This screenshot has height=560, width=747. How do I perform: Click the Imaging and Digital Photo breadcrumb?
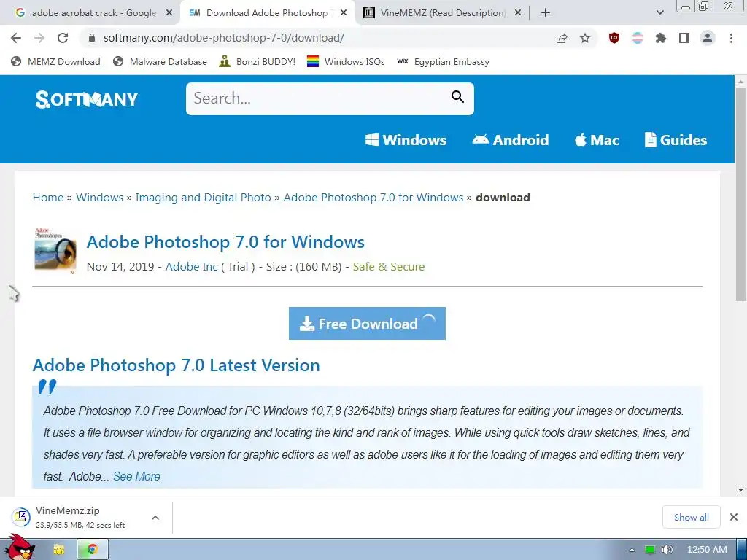203,197
